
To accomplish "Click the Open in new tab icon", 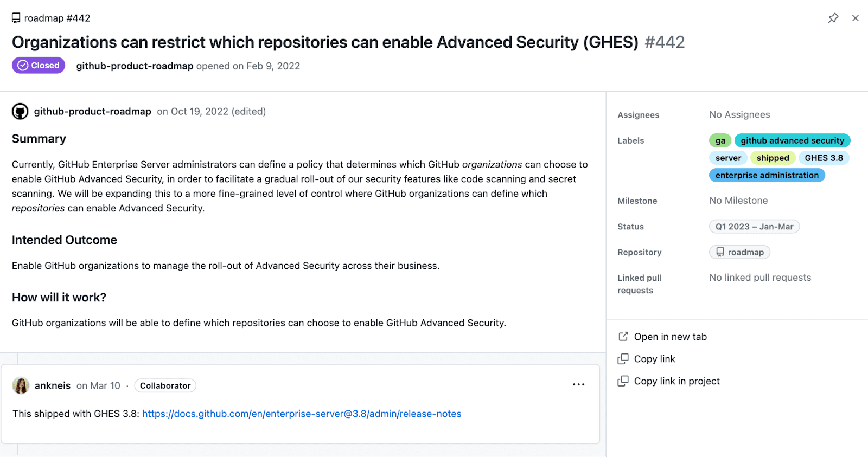I will coord(623,336).
